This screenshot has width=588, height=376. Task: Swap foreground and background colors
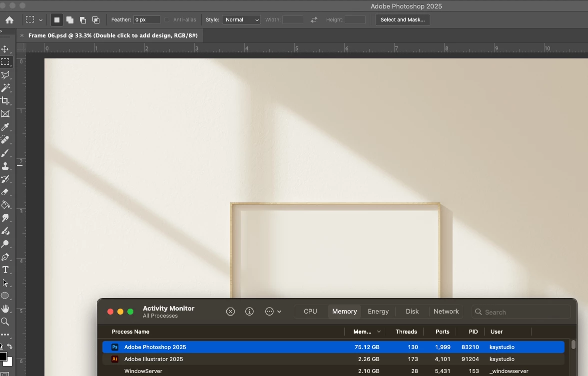coord(10,347)
